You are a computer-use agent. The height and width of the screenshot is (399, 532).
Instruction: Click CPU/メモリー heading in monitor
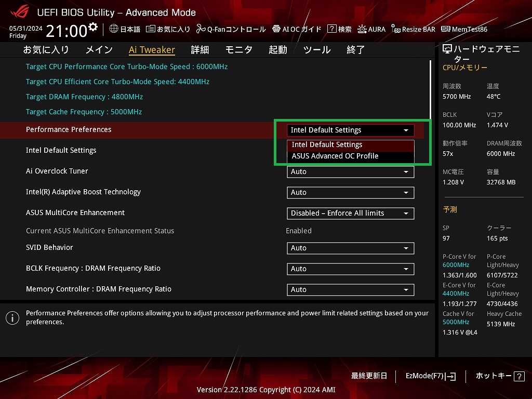click(465, 68)
